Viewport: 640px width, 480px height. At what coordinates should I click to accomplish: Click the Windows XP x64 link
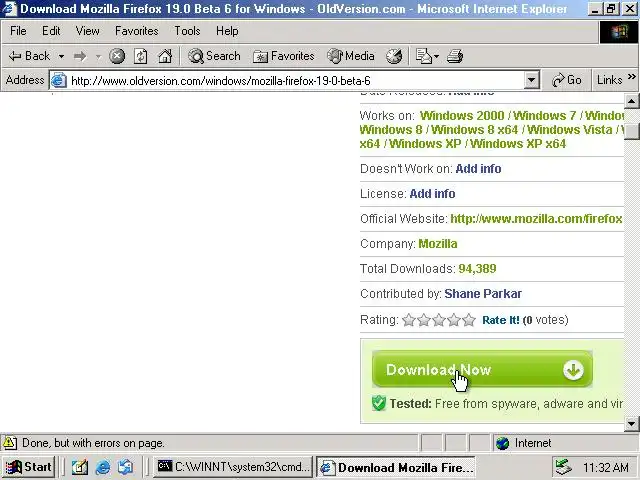pyautogui.click(x=518, y=144)
